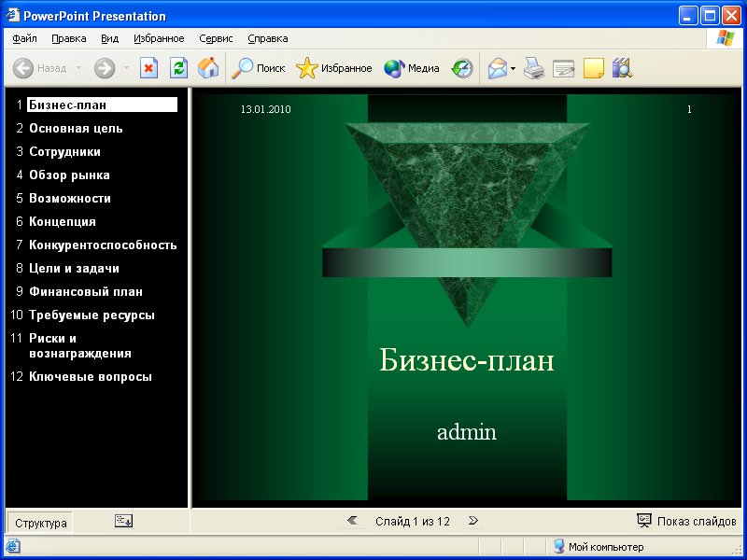Screen dimensions: 747x560
Task: Go to slide Требуемые ресурсы
Action: (x=92, y=315)
